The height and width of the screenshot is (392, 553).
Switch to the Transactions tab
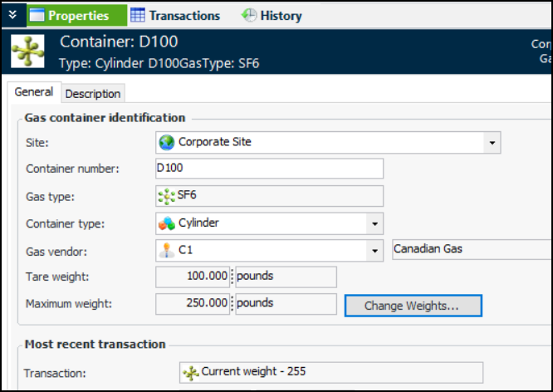[x=176, y=15]
